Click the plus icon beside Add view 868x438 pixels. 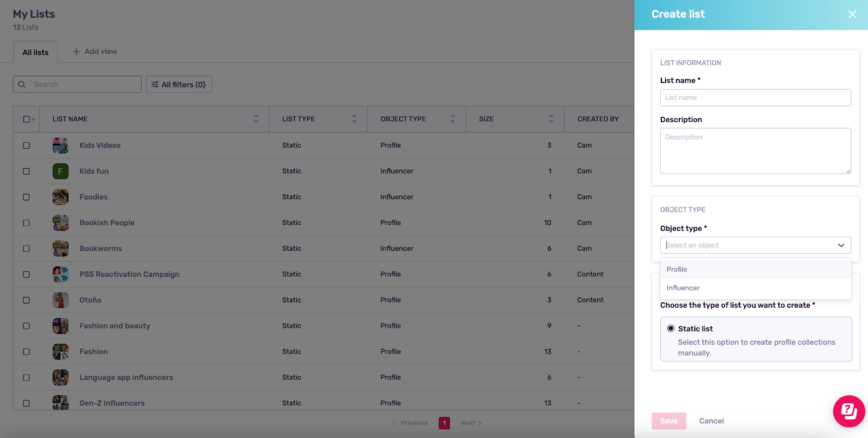76,52
